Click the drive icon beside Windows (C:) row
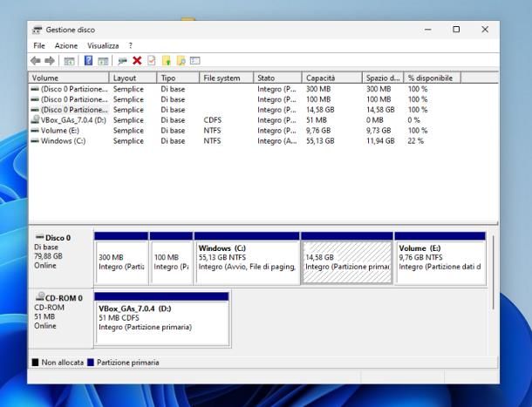This screenshot has width=532, height=407. coord(35,141)
